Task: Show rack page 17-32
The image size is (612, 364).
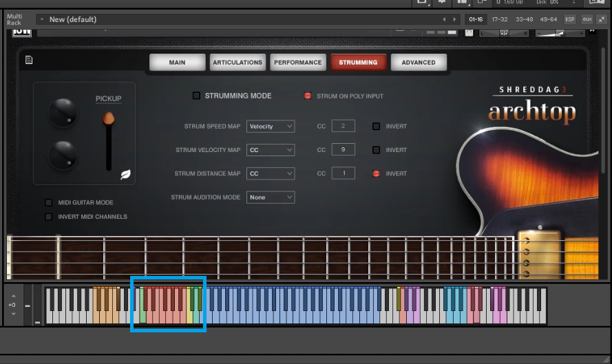Action: pyautogui.click(x=500, y=19)
